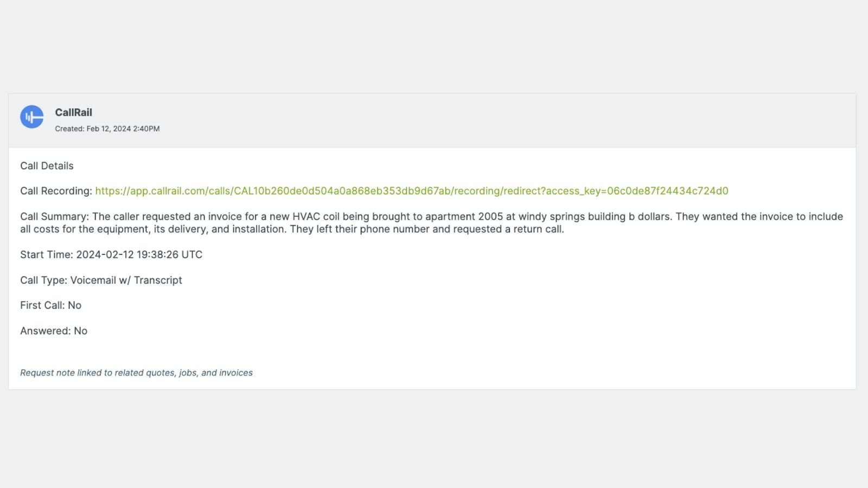The width and height of the screenshot is (868, 488).
Task: Click the HVAC coil summary sentence
Action: [x=382, y=216]
